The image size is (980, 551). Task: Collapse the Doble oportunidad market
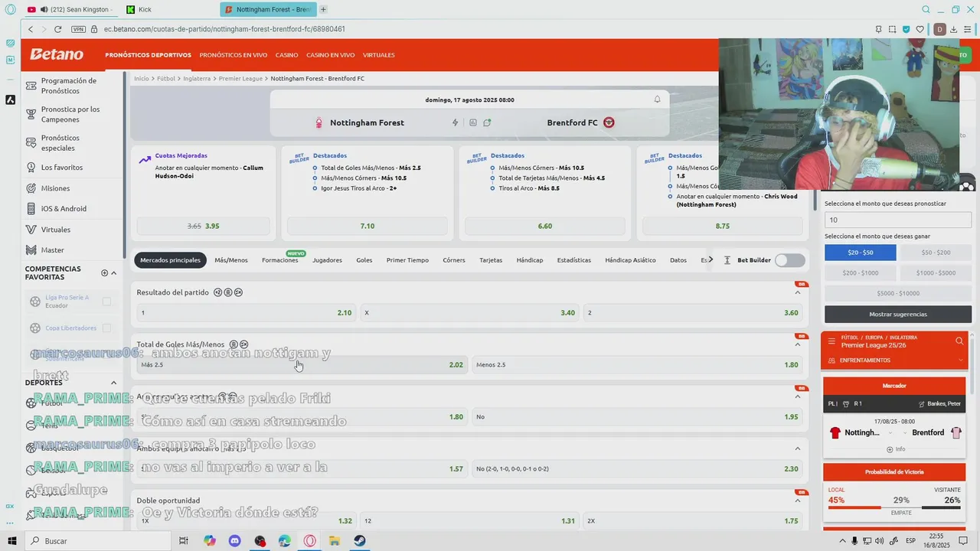(798, 500)
